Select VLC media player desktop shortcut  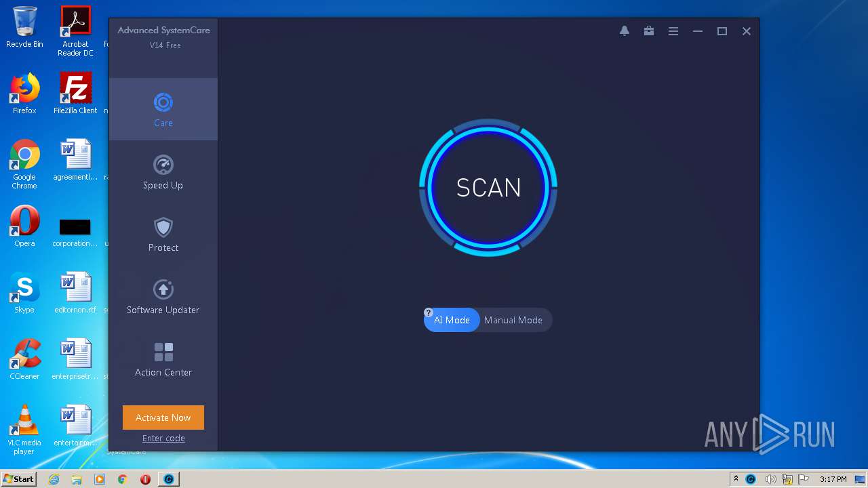[24, 430]
